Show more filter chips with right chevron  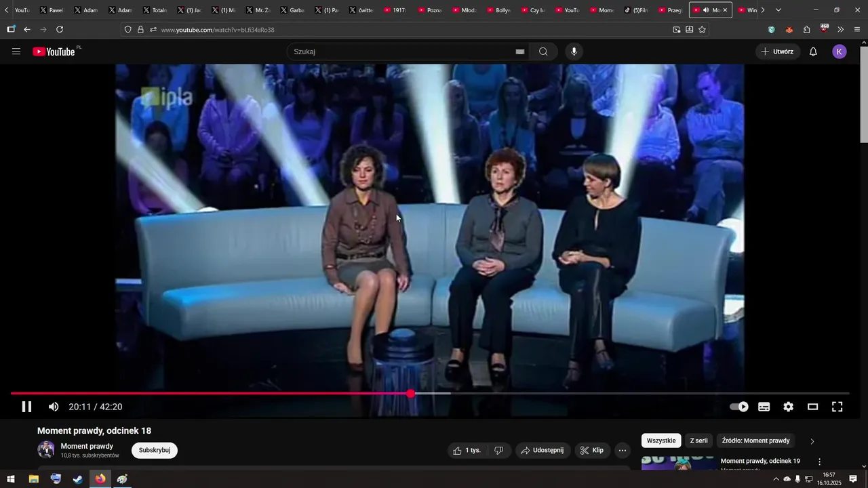coord(812,441)
